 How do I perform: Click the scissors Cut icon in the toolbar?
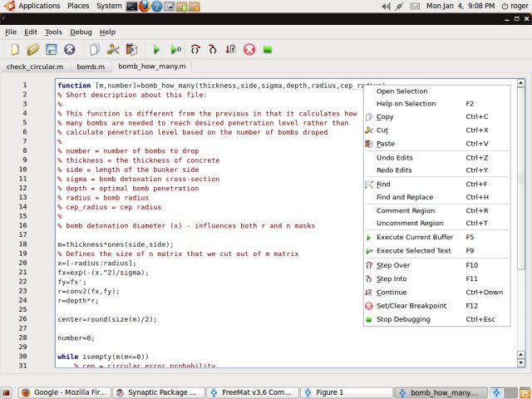click(x=113, y=50)
